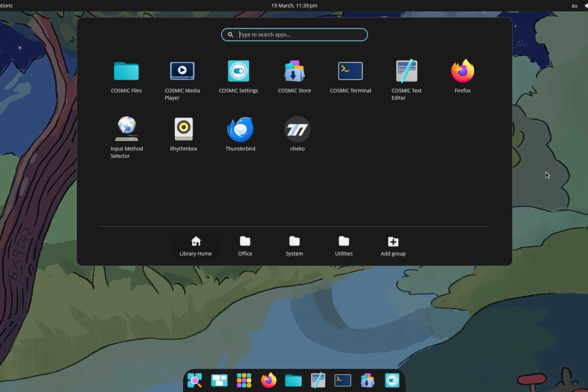
Task: Open COSMIC Store from the dock
Action: coord(367,381)
